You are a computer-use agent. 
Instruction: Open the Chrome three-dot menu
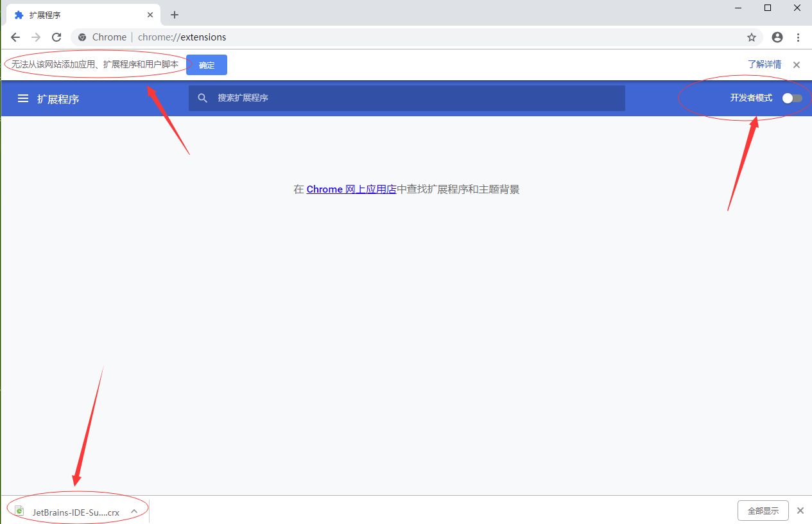coord(799,37)
